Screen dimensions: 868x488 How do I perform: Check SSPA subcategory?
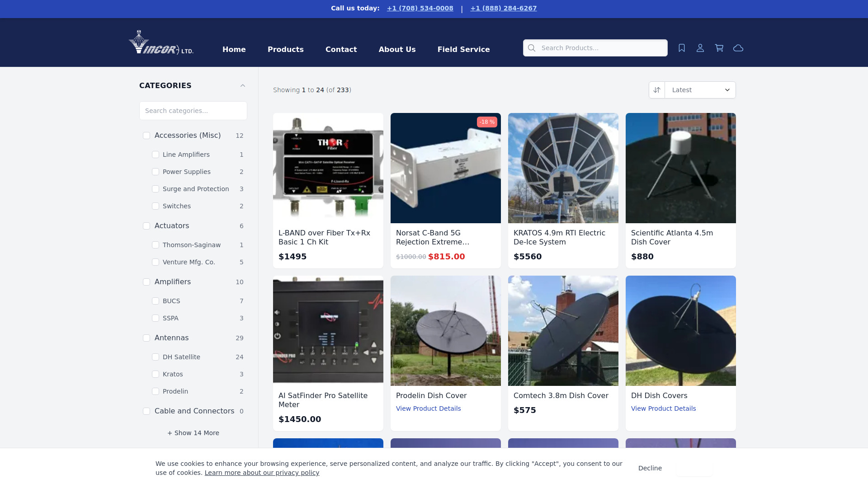click(x=156, y=318)
